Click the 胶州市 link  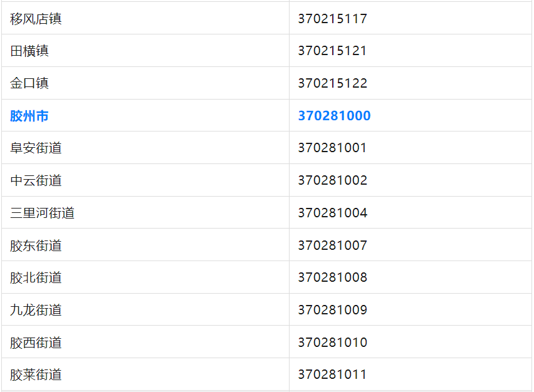tap(29, 116)
